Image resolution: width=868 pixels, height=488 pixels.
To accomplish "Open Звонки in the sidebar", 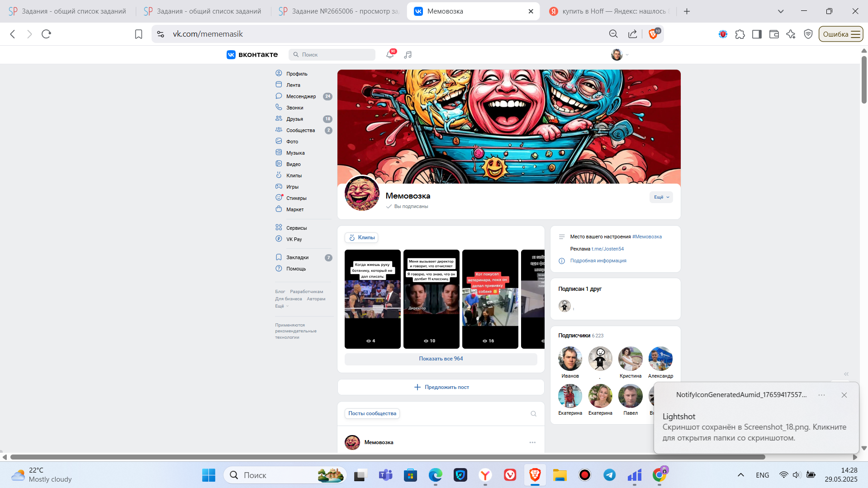I will coord(295,108).
